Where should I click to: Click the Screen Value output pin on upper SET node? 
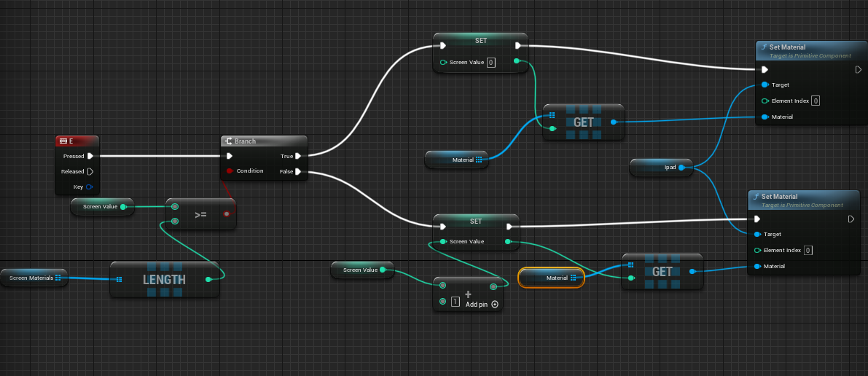pos(517,61)
